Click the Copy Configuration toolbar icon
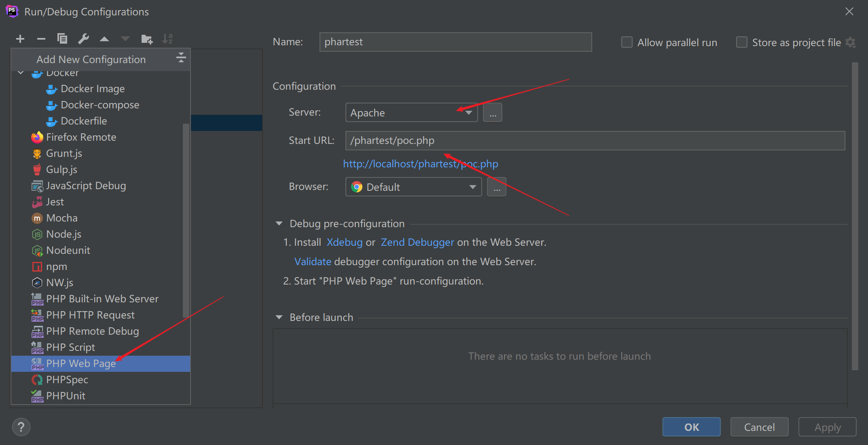This screenshot has width=868, height=445. pyautogui.click(x=62, y=39)
